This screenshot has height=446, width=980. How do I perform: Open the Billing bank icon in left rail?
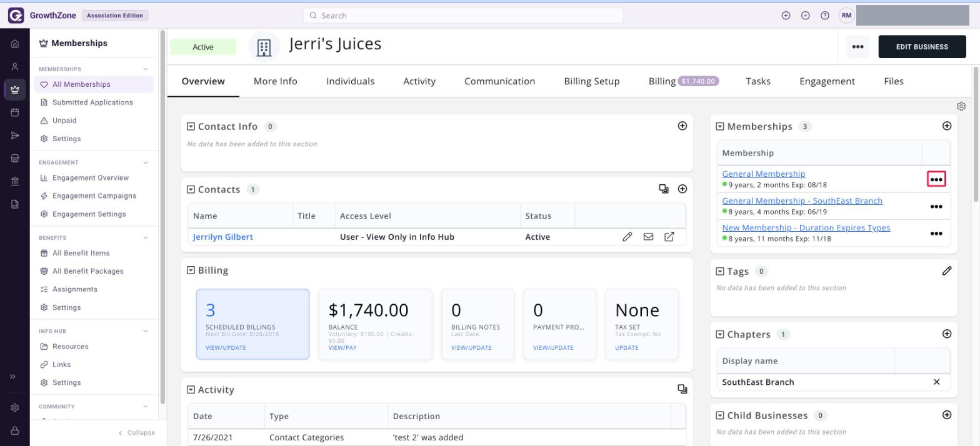point(15,181)
